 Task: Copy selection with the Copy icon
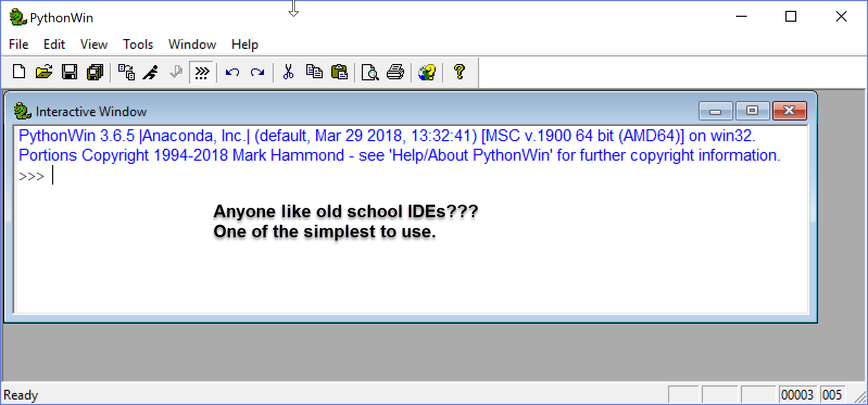click(x=315, y=72)
